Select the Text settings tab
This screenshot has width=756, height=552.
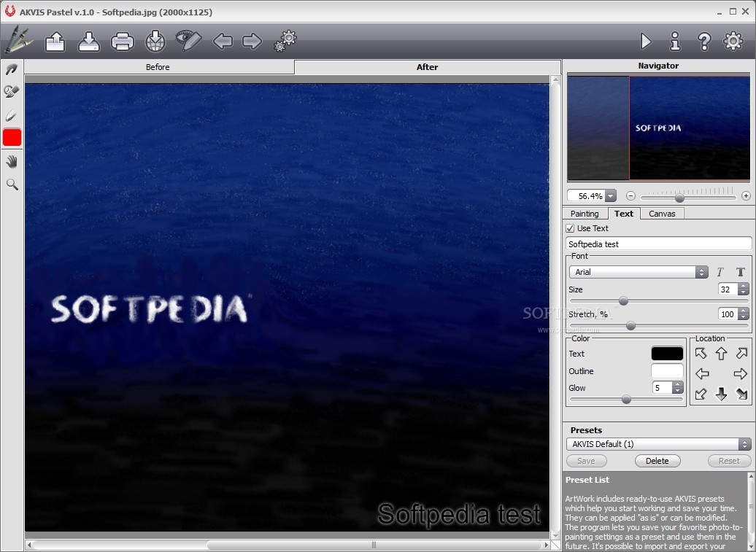click(623, 214)
